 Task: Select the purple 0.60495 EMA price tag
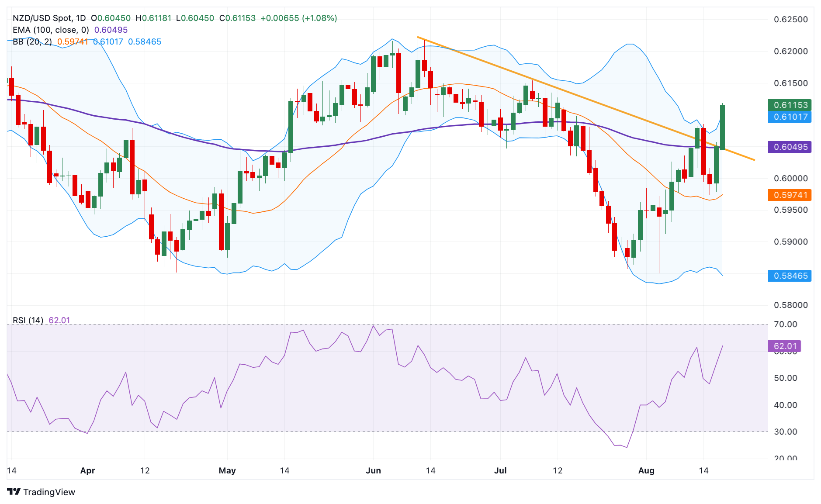(x=790, y=147)
